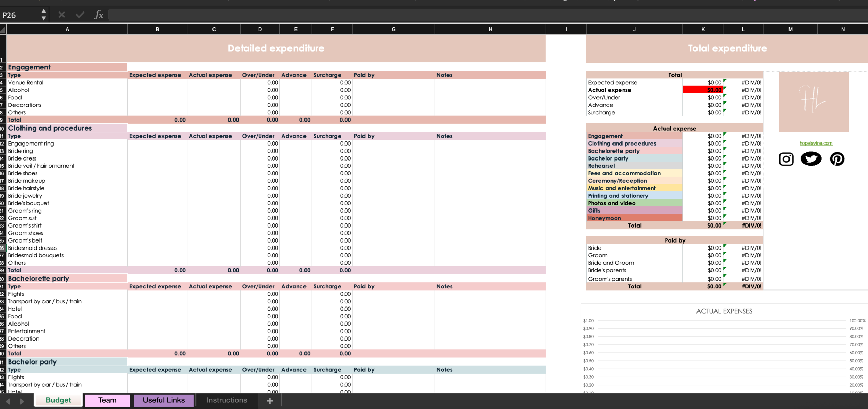Open the hopelavine.com link
This screenshot has height=409, width=868.
(x=816, y=143)
